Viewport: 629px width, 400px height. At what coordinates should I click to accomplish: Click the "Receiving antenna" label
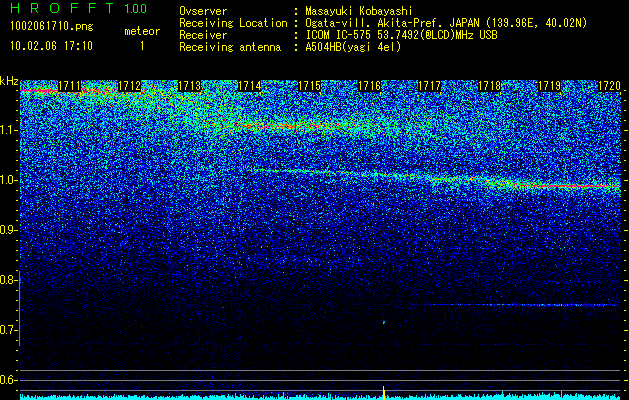tap(230, 47)
